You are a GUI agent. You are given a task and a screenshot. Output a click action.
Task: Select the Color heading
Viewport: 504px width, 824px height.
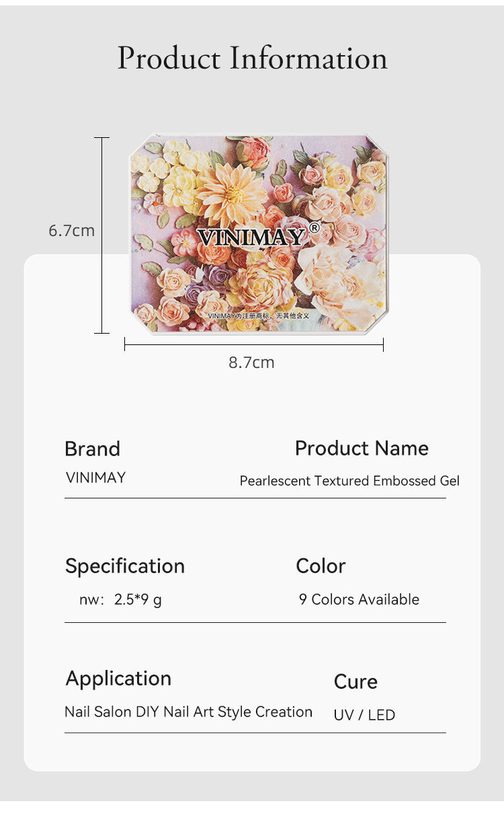tap(321, 566)
